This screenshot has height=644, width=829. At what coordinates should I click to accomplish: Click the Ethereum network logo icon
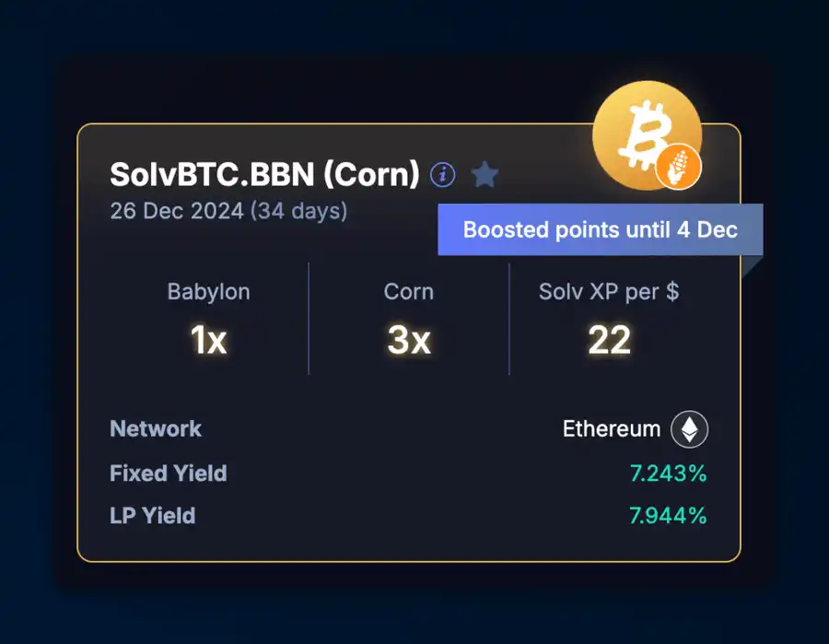point(689,429)
